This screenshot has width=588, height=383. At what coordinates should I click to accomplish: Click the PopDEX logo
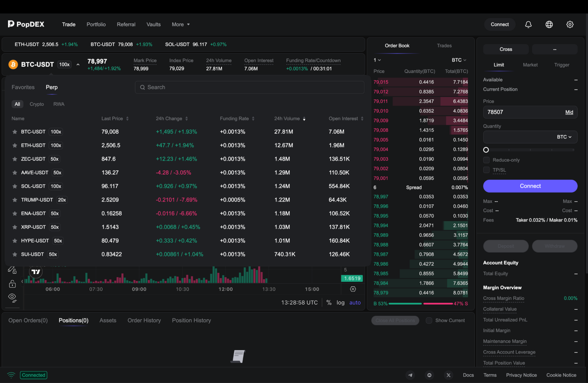pyautogui.click(x=26, y=24)
